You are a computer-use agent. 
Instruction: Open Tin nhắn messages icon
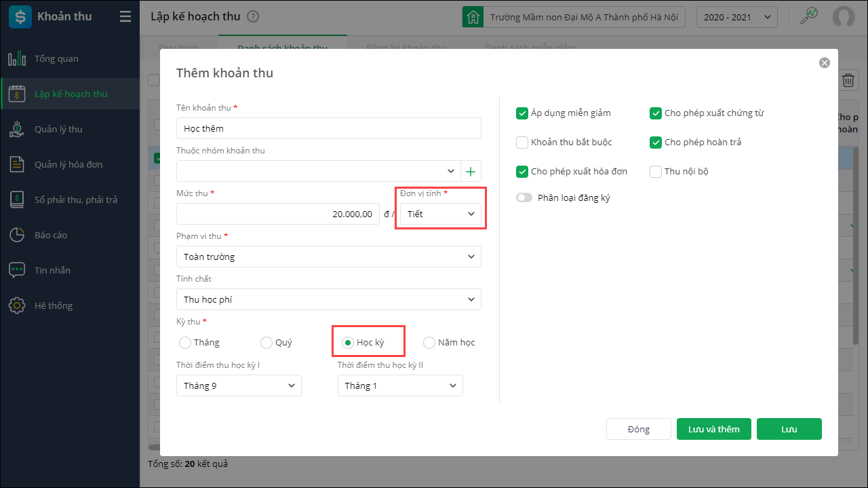tap(17, 271)
